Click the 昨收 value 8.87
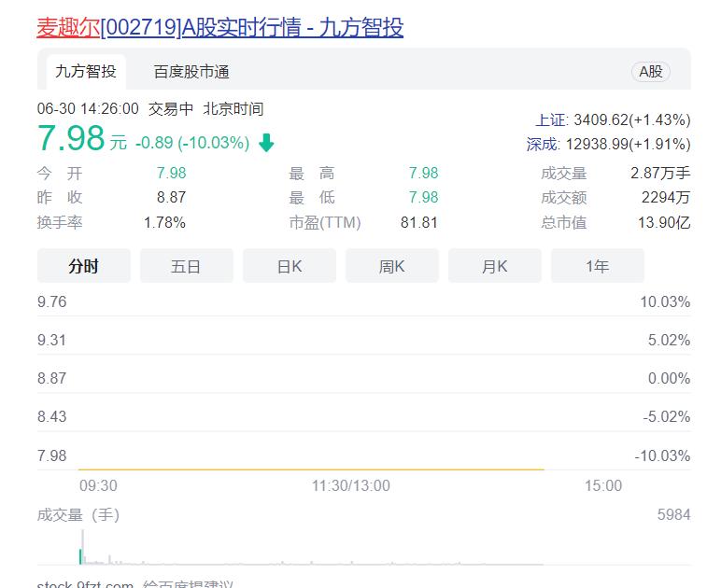The width and height of the screenshot is (707, 588). [x=171, y=197]
